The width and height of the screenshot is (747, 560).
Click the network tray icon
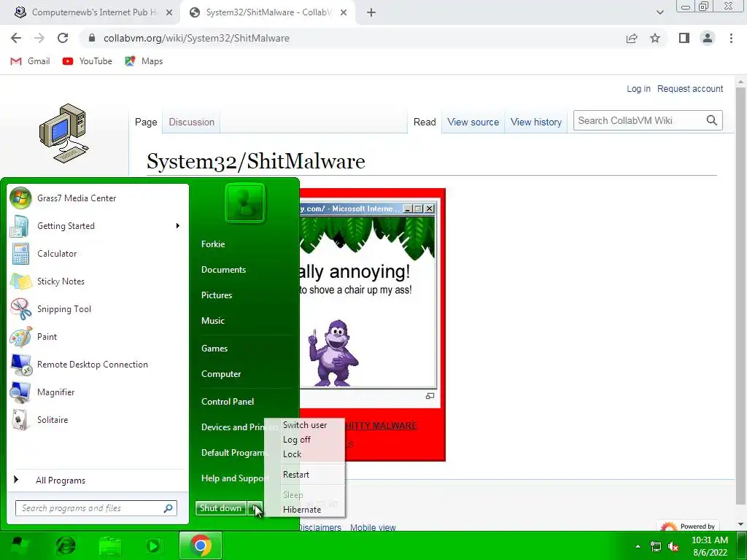[656, 547]
